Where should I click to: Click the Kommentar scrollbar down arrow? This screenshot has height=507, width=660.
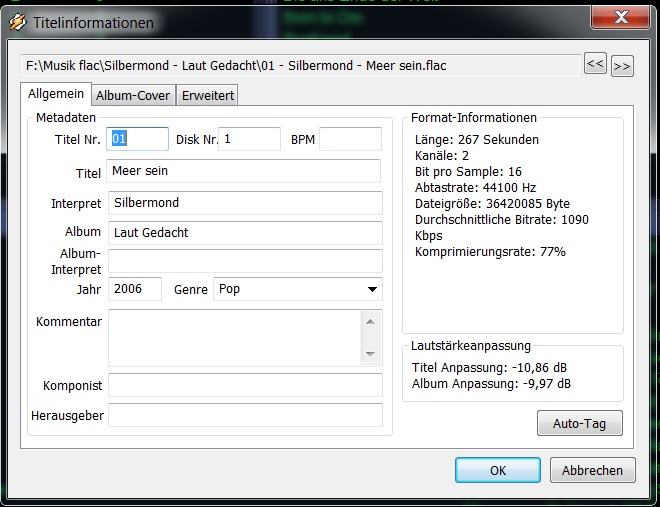tap(370, 354)
